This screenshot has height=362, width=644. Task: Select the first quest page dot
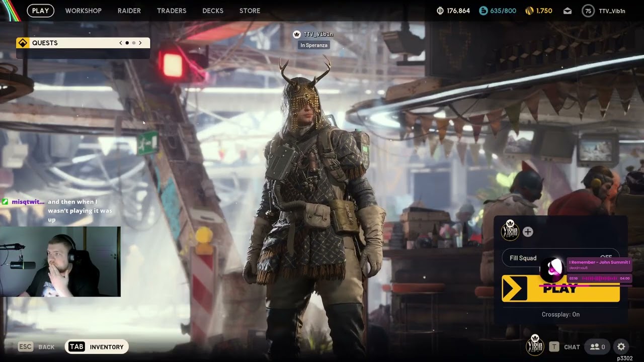[127, 43]
